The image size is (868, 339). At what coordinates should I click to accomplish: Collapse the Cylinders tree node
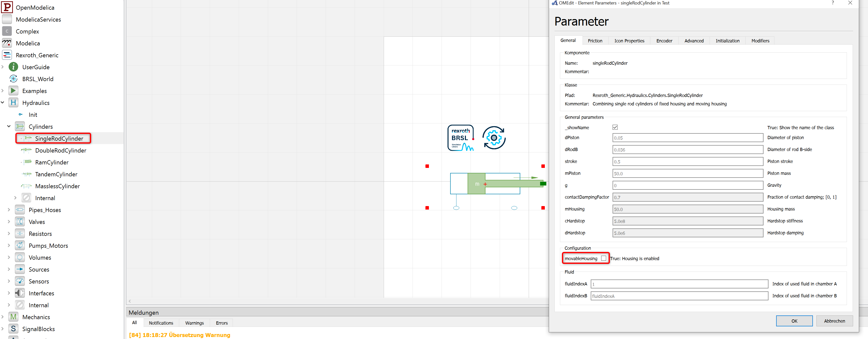(8, 126)
